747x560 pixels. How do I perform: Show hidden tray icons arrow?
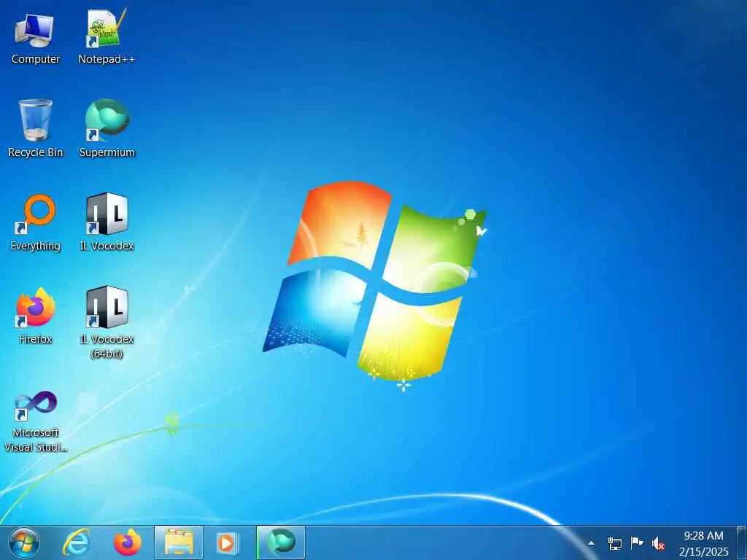point(591,543)
